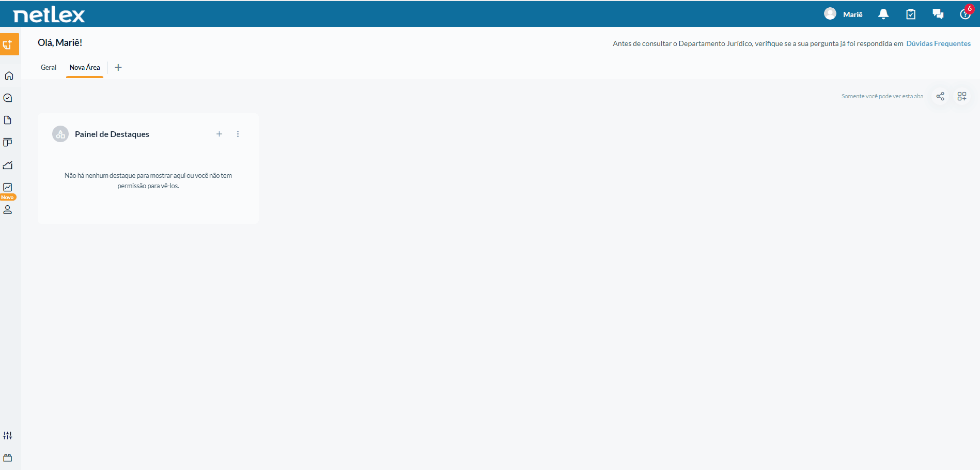
Task: Open the notifications bell icon
Action: pos(883,14)
